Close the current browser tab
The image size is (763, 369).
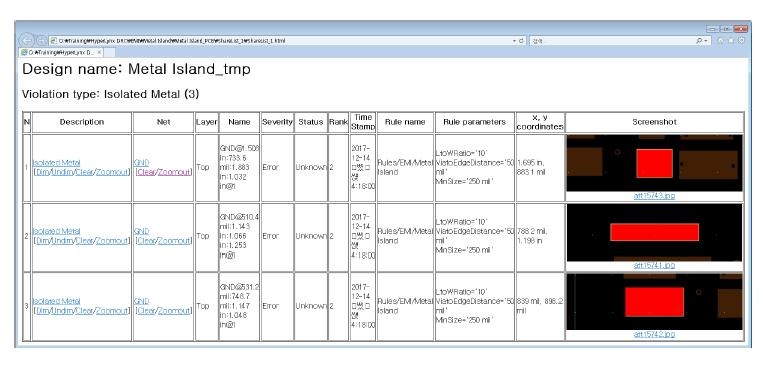point(99,52)
